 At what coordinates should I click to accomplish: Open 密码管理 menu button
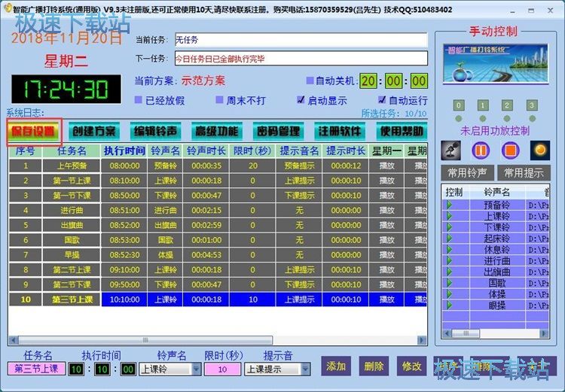click(278, 132)
